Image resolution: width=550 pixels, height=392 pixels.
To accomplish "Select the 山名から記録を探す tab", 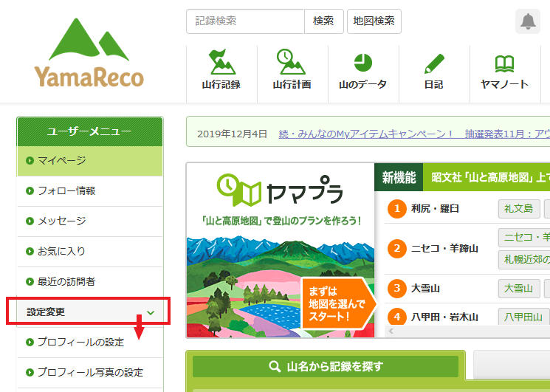I will pyautogui.click(x=326, y=366).
